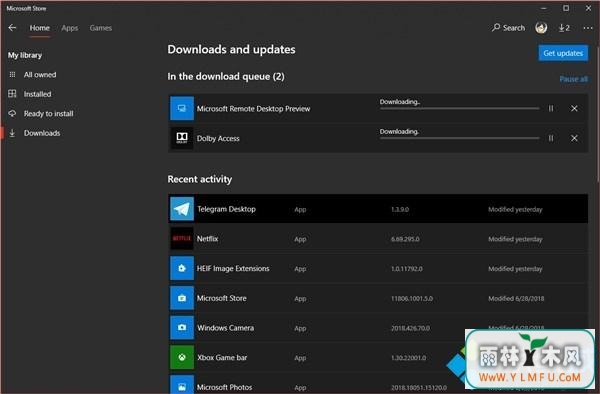Image resolution: width=600 pixels, height=394 pixels.
Task: Open the See more ellipsis menu
Action: point(588,28)
